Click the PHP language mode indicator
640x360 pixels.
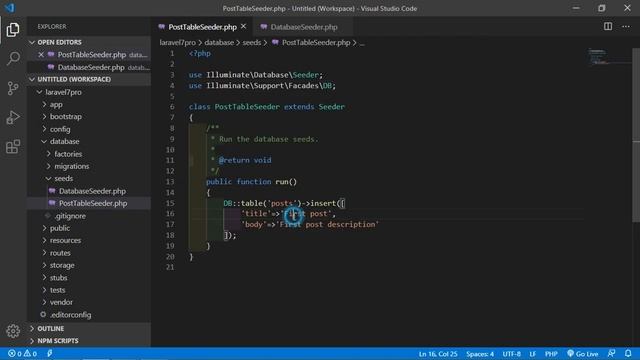point(551,354)
